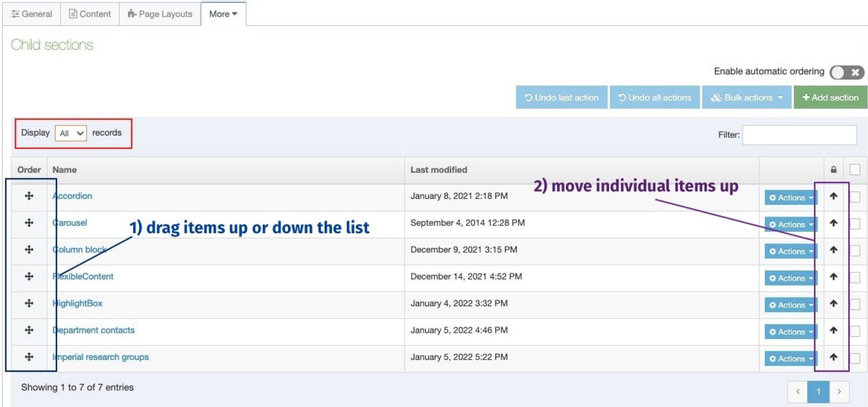Image resolution: width=868 pixels, height=407 pixels.
Task: Move FlexibleContent up one position
Action: point(833,277)
